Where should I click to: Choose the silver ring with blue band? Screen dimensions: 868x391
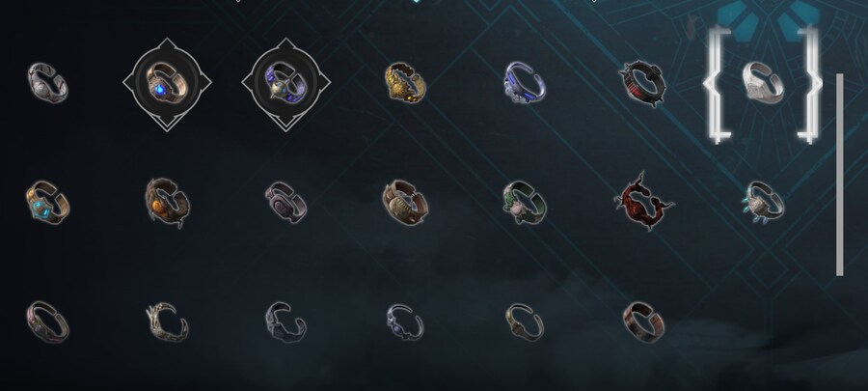click(x=525, y=82)
